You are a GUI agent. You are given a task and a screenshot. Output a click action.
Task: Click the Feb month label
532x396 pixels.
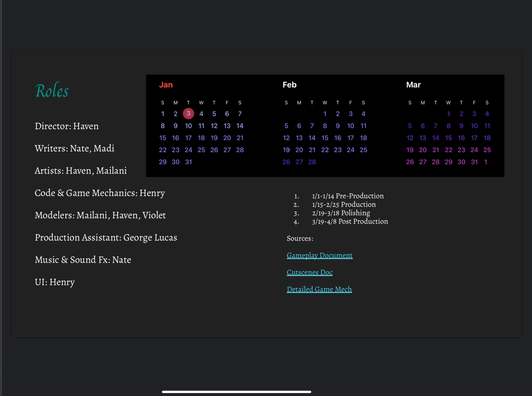[x=289, y=85]
